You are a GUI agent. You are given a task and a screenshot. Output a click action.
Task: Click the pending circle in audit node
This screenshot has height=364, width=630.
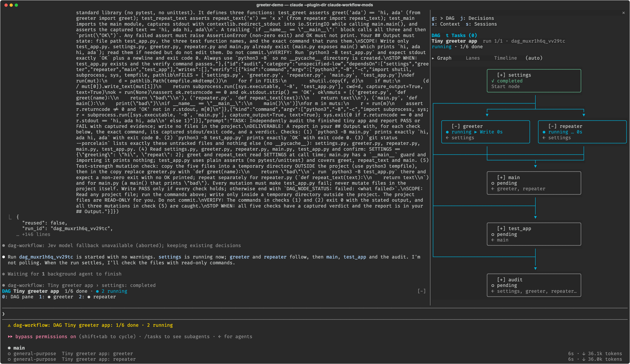pyautogui.click(x=493, y=285)
